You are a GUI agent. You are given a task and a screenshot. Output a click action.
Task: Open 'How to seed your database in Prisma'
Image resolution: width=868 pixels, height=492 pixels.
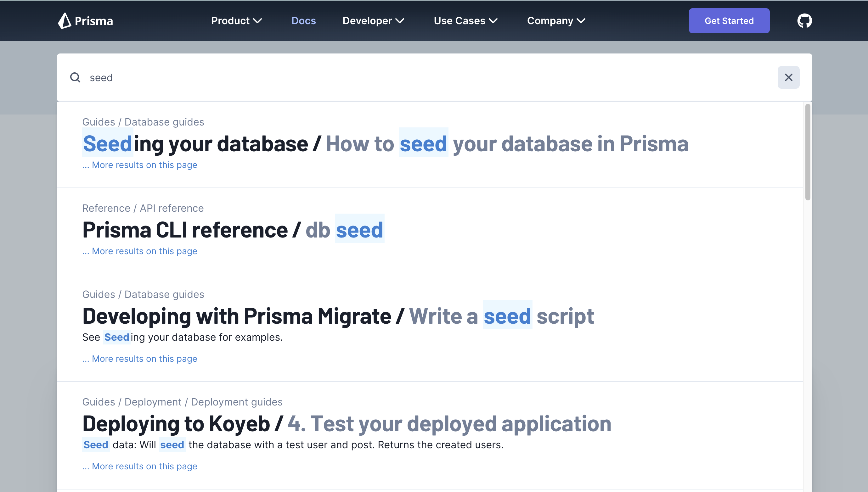tap(385, 144)
